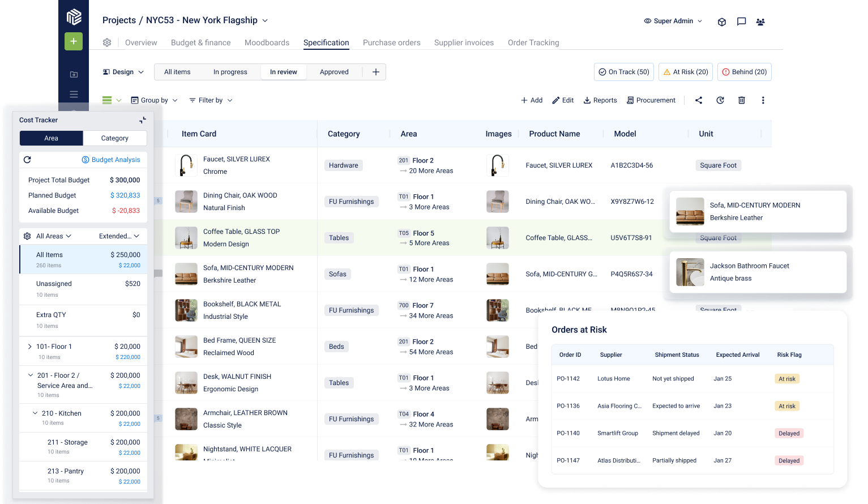Open the chat messages icon
The width and height of the screenshot is (868, 504).
741,22
